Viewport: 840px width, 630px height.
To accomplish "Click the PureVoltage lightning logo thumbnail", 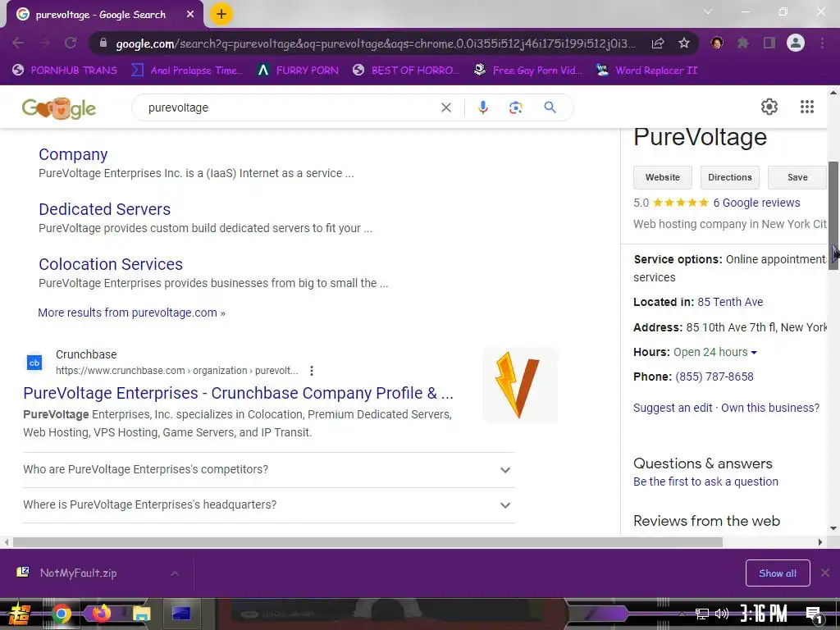I will [x=519, y=386].
